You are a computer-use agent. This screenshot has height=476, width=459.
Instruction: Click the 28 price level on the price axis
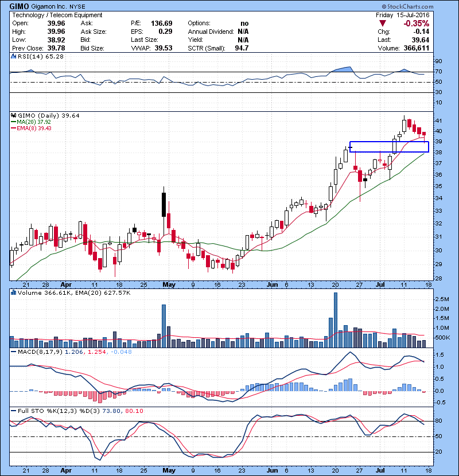click(x=438, y=278)
